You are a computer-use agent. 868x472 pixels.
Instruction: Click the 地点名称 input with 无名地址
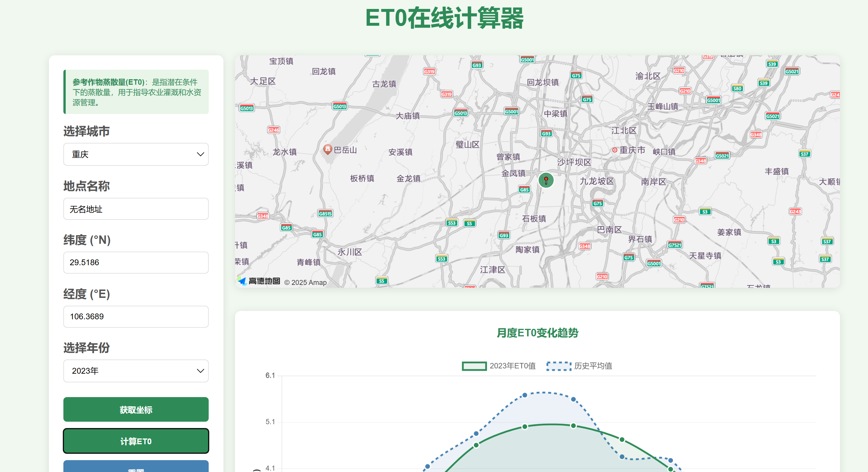(136, 209)
